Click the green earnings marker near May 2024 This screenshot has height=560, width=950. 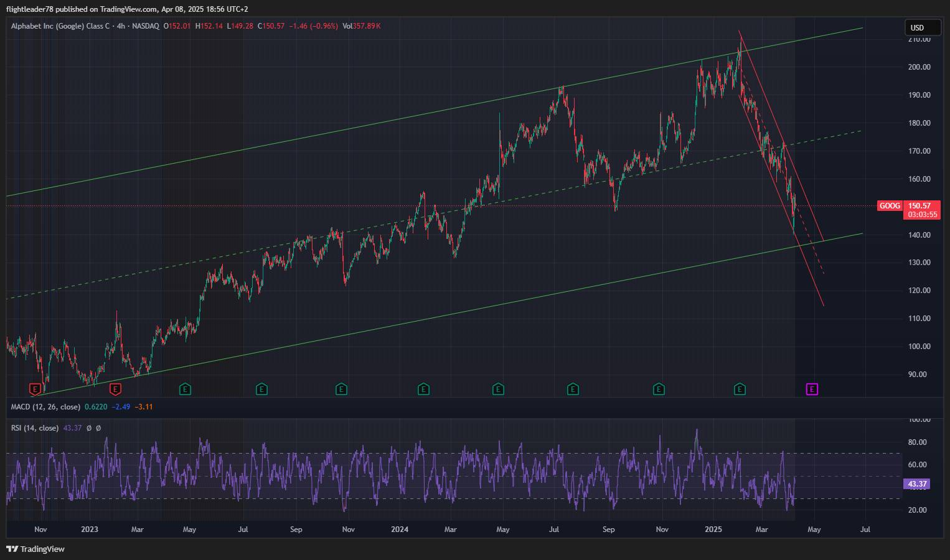click(x=498, y=390)
